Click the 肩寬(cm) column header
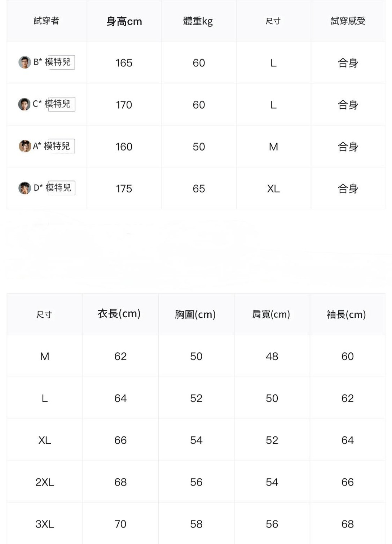The width and height of the screenshot is (392, 544). coord(271,314)
